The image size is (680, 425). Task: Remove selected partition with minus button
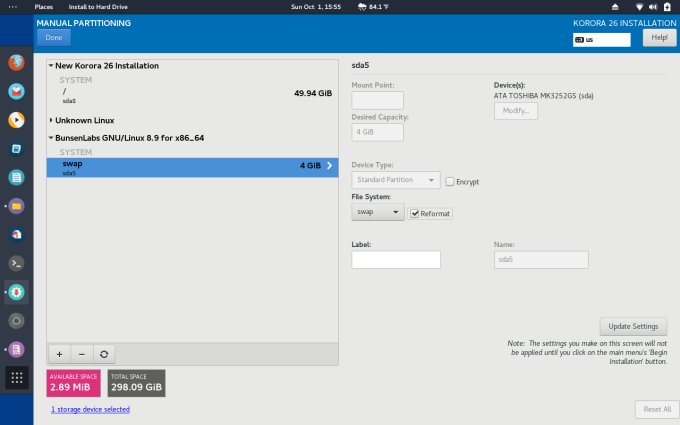click(x=82, y=354)
